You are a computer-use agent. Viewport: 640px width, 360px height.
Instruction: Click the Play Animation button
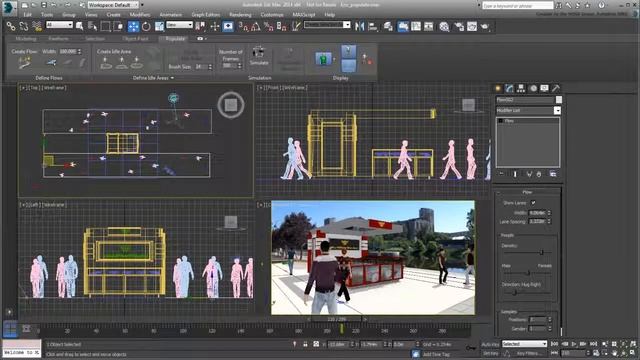tap(574, 344)
